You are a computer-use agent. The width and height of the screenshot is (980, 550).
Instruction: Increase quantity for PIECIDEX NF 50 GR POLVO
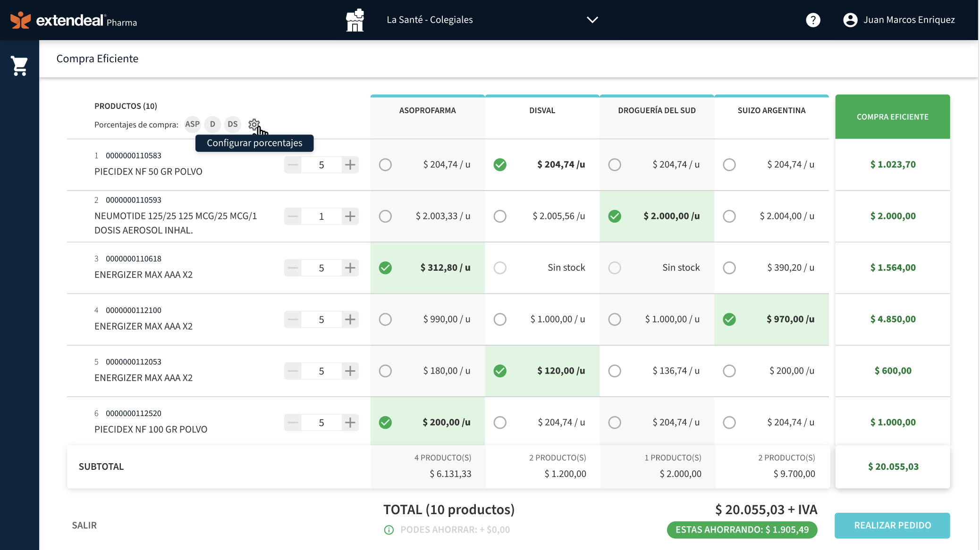click(350, 165)
